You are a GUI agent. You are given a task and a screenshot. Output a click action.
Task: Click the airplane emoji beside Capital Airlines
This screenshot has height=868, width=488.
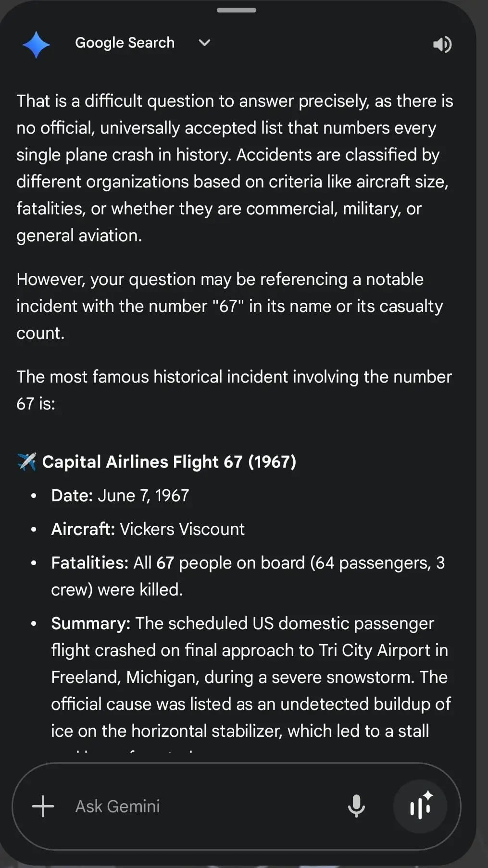click(x=26, y=461)
